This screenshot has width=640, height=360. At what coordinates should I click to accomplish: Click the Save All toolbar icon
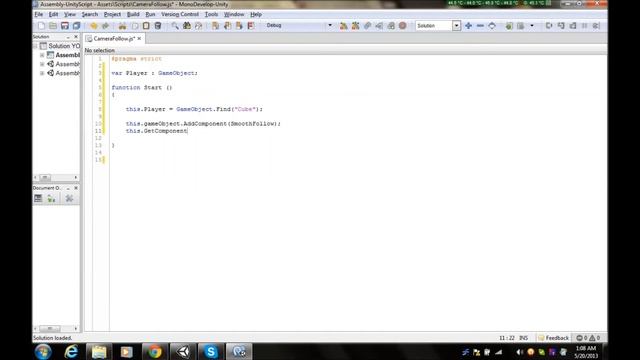pyautogui.click(x=76, y=26)
